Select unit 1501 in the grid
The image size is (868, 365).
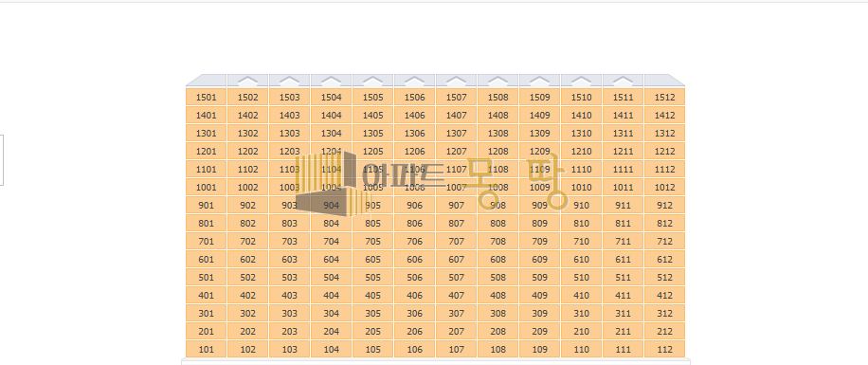206,98
